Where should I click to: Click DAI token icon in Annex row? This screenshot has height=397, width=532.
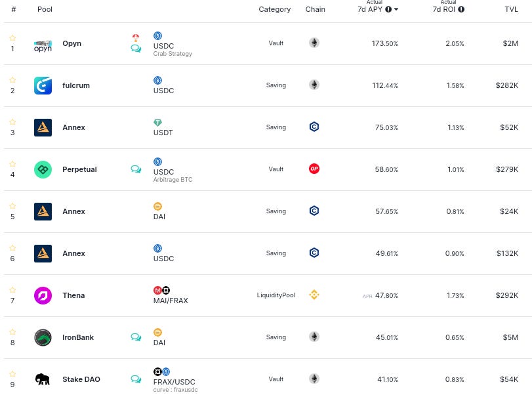(158, 206)
